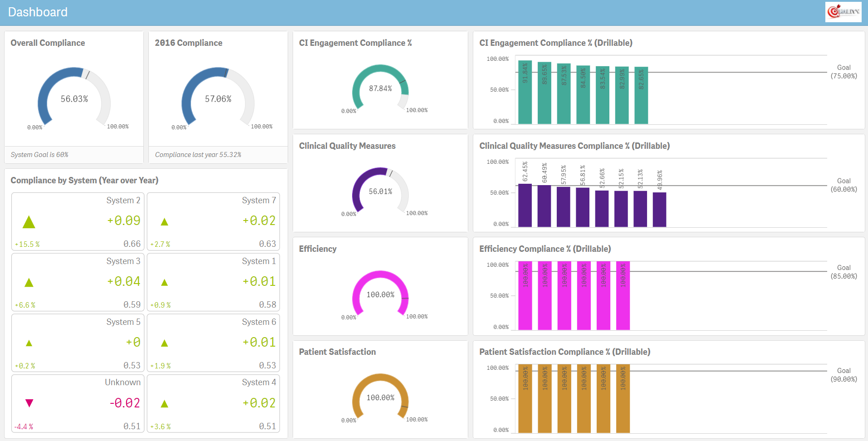The height and width of the screenshot is (441, 868).
Task: Click the red down arrow in the Unknown tile
Action: pyautogui.click(x=29, y=403)
